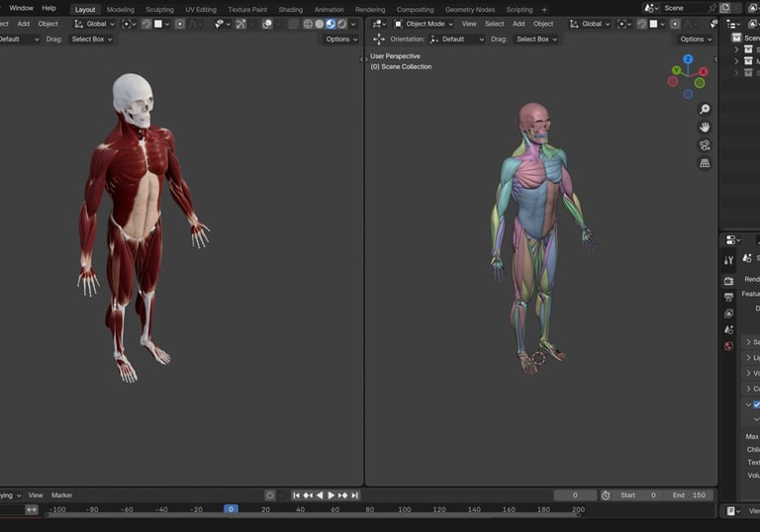Click the hand pan view icon

tap(705, 128)
